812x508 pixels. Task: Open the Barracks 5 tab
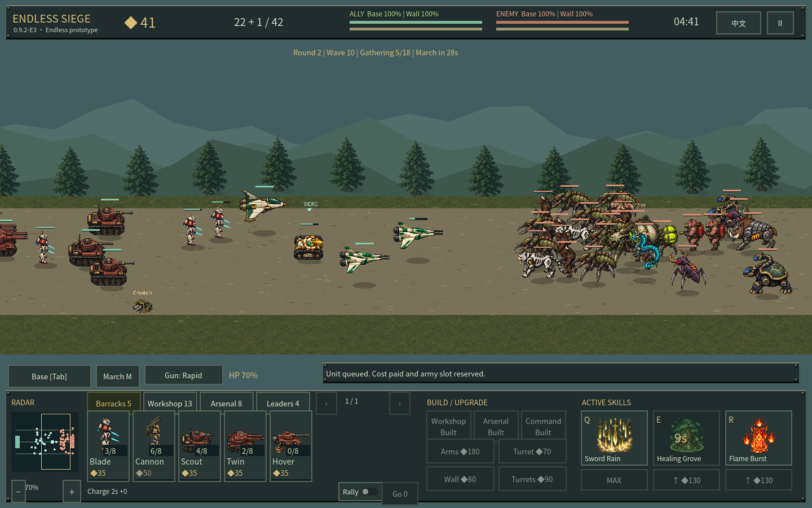[x=113, y=403]
